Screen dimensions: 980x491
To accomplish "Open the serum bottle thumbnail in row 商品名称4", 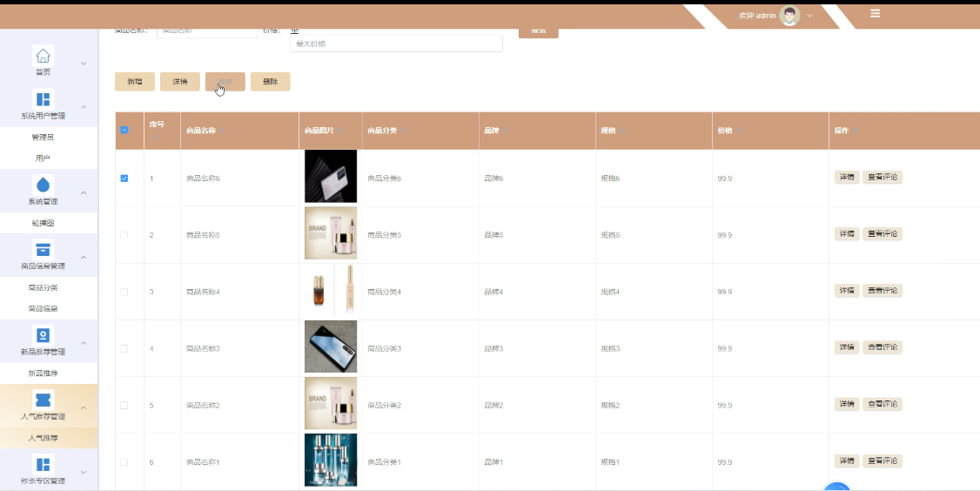I will 331,290.
